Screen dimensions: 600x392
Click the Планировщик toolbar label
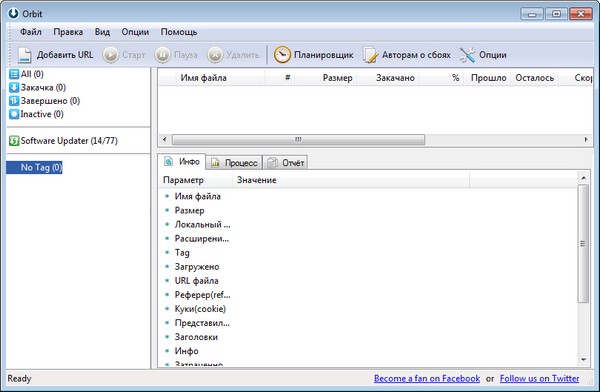[x=324, y=55]
